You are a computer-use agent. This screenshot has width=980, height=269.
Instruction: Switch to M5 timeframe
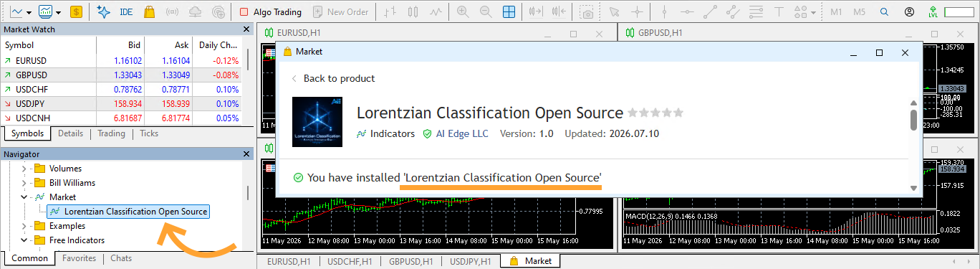point(860,12)
